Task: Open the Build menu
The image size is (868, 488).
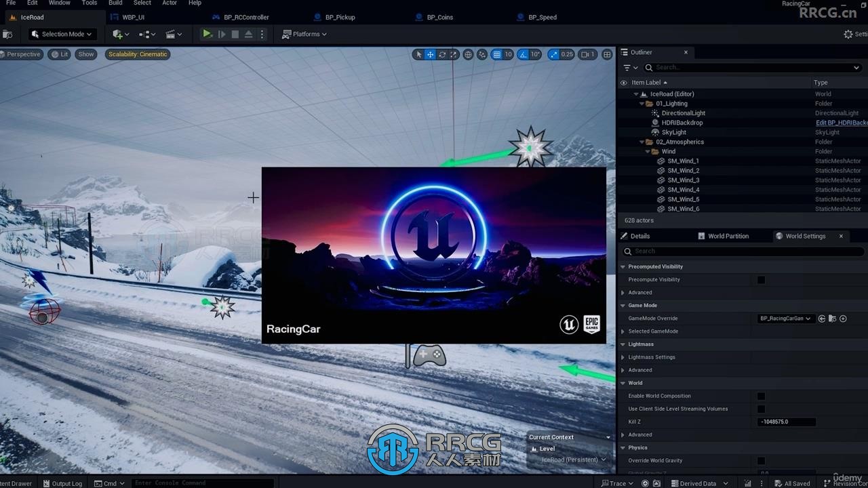Action: point(115,3)
